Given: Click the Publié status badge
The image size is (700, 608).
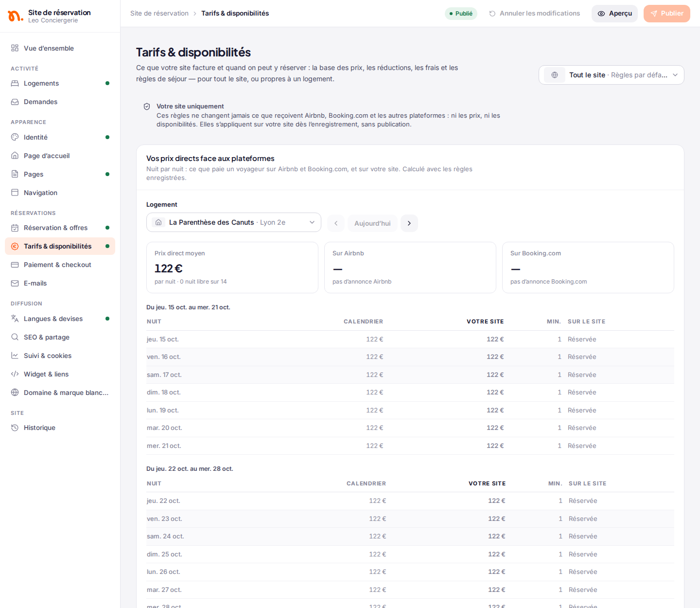Looking at the screenshot, I should pos(461,14).
